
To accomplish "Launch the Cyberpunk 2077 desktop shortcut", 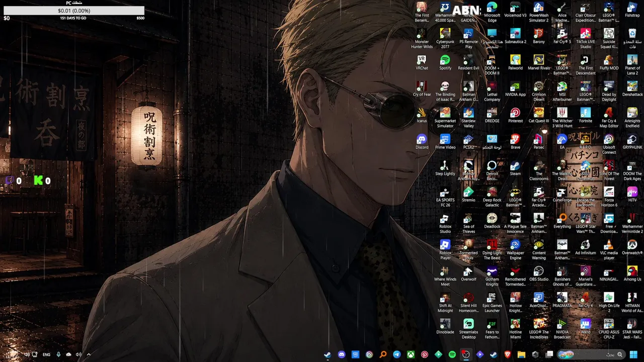I will (x=445, y=39).
